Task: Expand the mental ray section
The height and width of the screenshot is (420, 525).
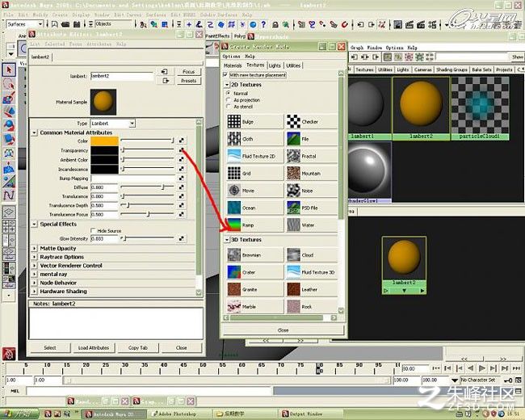Action: 34,275
